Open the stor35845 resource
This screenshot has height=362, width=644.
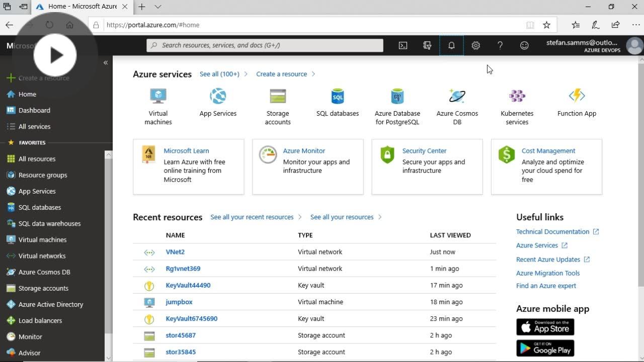[181, 352]
